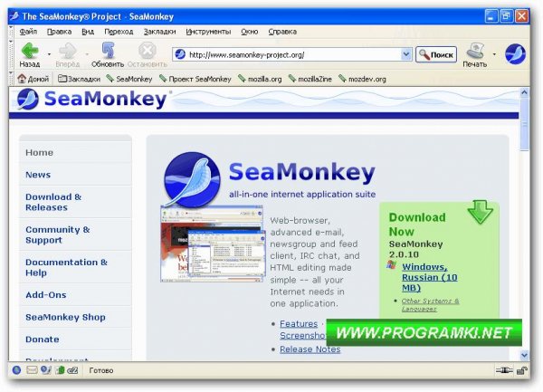Viewport: 543px width, 392px height.
Task: Open the ChatZilla IRC icon in status bar
Action: pos(72,370)
